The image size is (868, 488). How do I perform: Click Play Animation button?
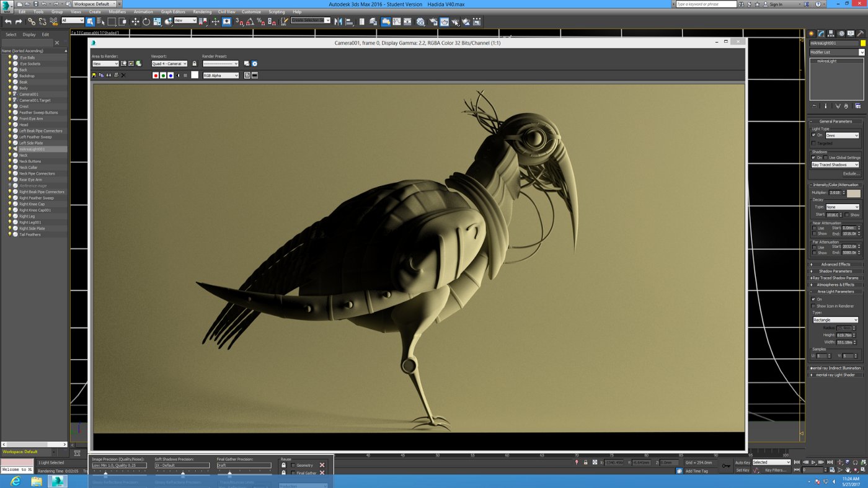(813, 462)
